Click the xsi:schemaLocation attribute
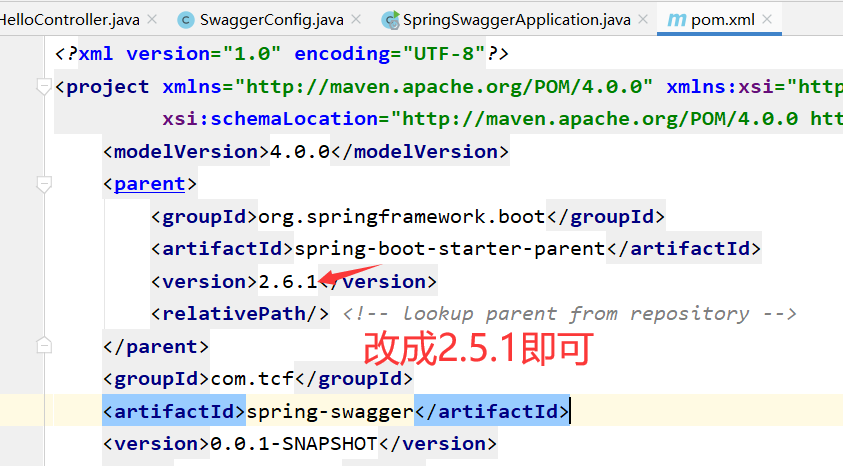The image size is (843, 466). click(270, 119)
